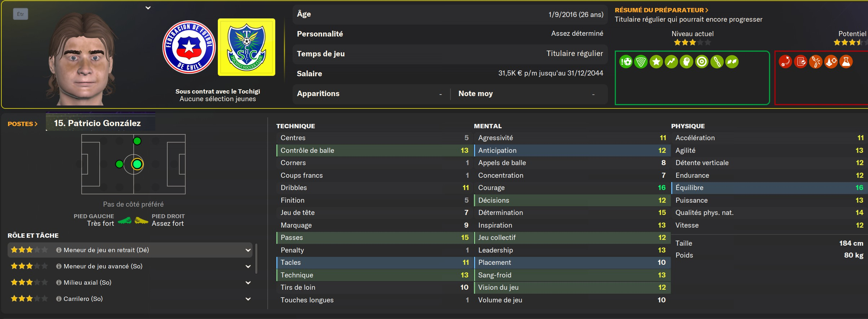868x319 pixels.
Task: Expand the Milieu axial (So) role
Action: (x=248, y=283)
